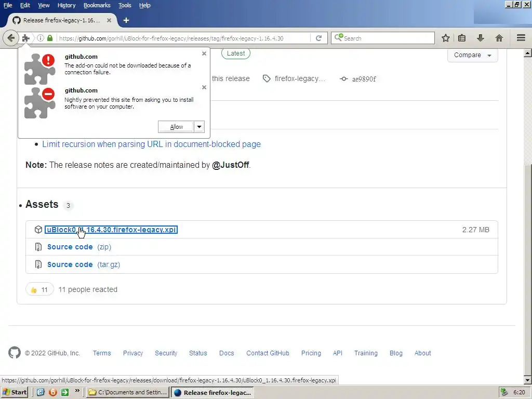
Task: Click the file icon for Source code (tar.gz)
Action: 38,264
